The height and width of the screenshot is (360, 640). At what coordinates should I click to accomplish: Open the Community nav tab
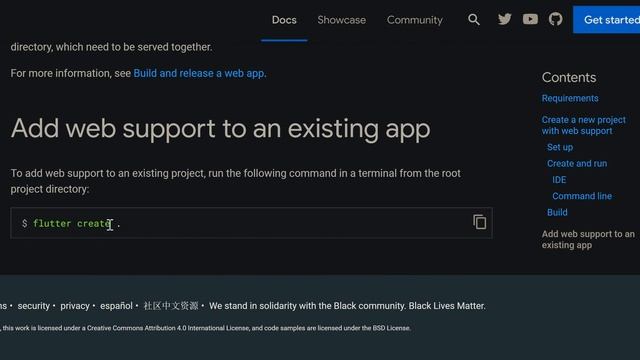415,20
